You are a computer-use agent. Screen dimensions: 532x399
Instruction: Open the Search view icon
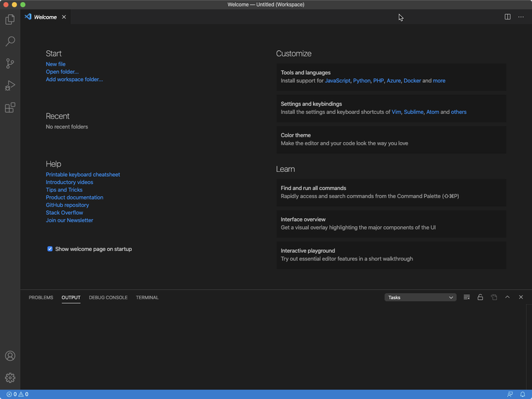(10, 42)
